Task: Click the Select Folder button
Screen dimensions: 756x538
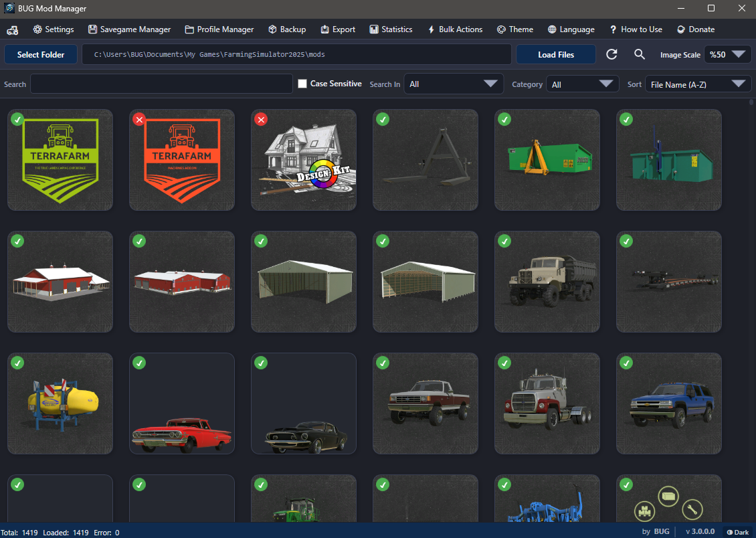Action: point(41,55)
